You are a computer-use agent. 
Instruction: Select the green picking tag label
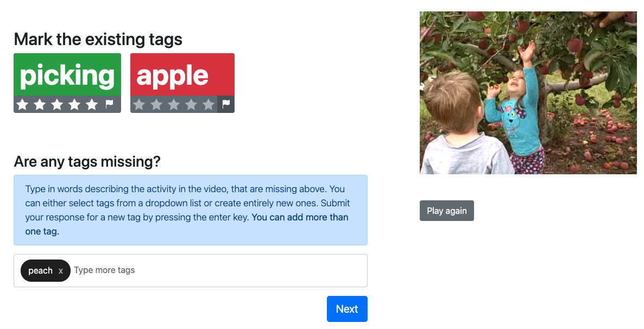67,75
